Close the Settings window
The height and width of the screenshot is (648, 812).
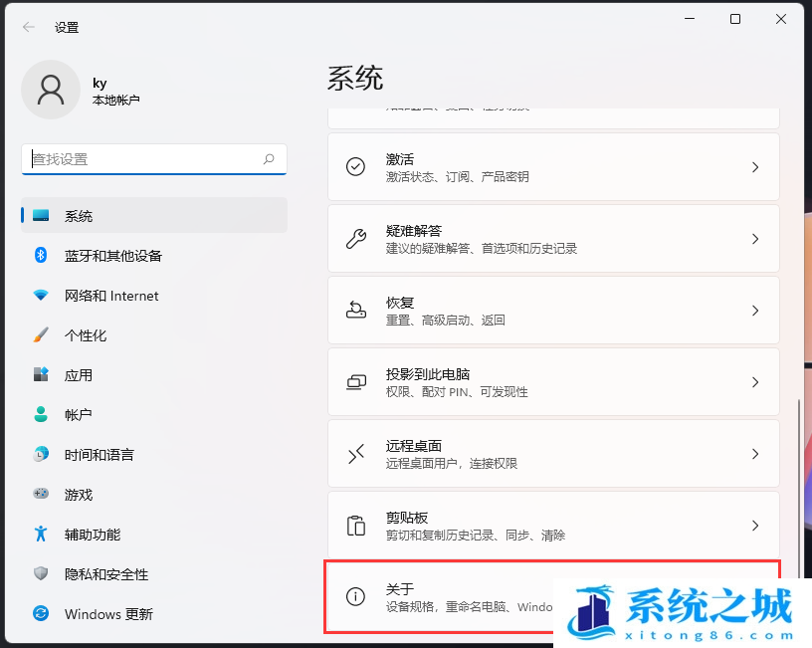pos(781,19)
